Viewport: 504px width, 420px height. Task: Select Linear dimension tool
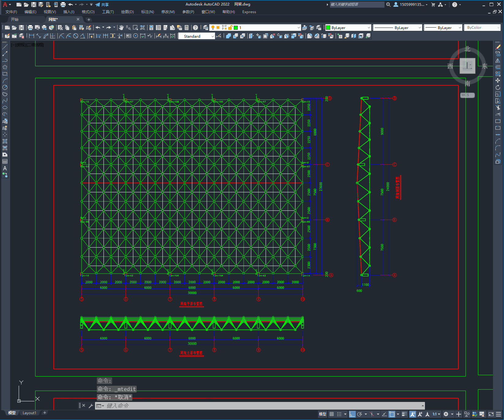click(x=32, y=36)
